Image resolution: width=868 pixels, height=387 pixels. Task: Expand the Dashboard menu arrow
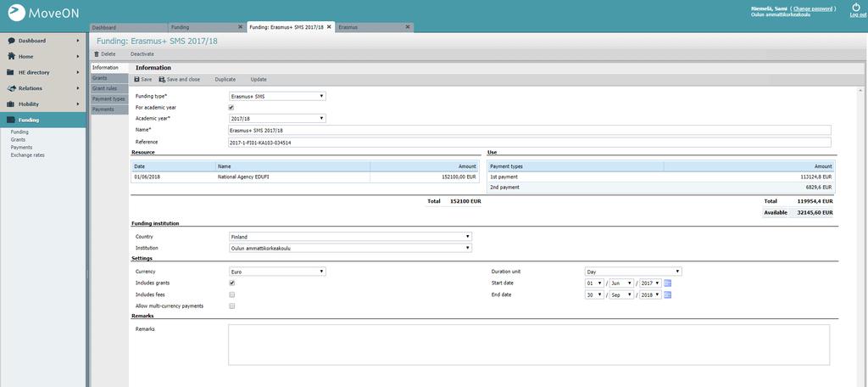pos(77,41)
